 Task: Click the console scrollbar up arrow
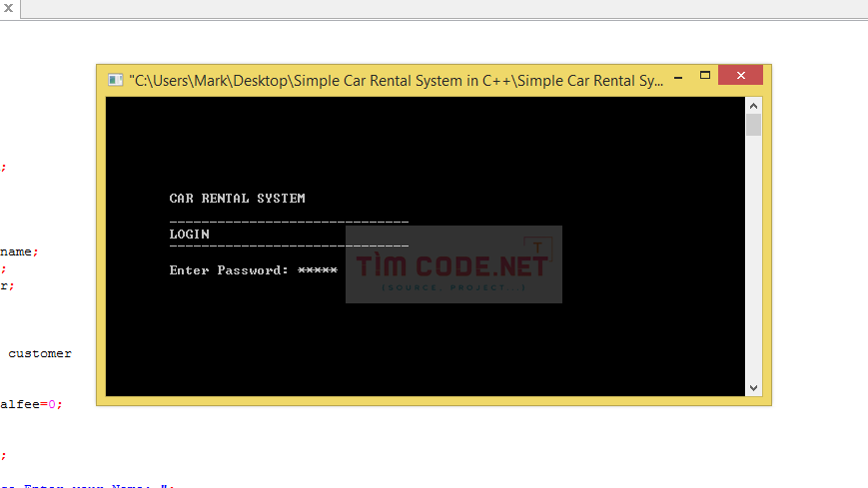(x=753, y=106)
